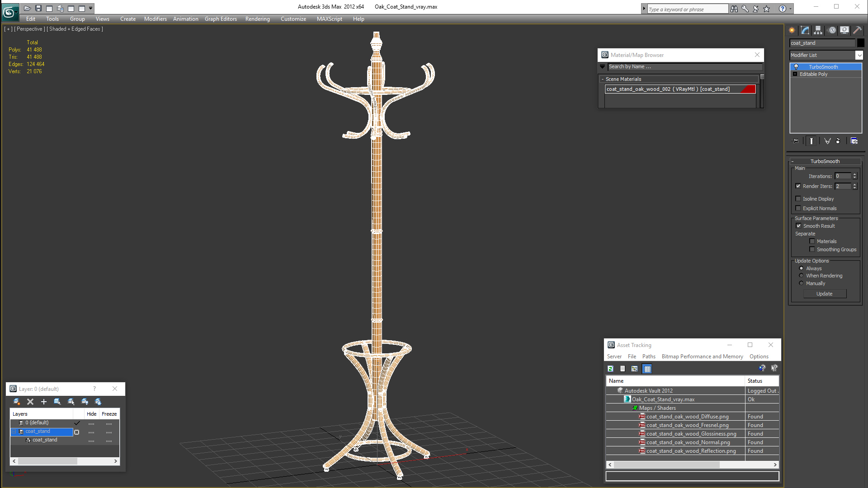Viewport: 868px width, 488px height.
Task: Toggle TurboSmooth modifier lightbulb on/off
Action: 796,67
